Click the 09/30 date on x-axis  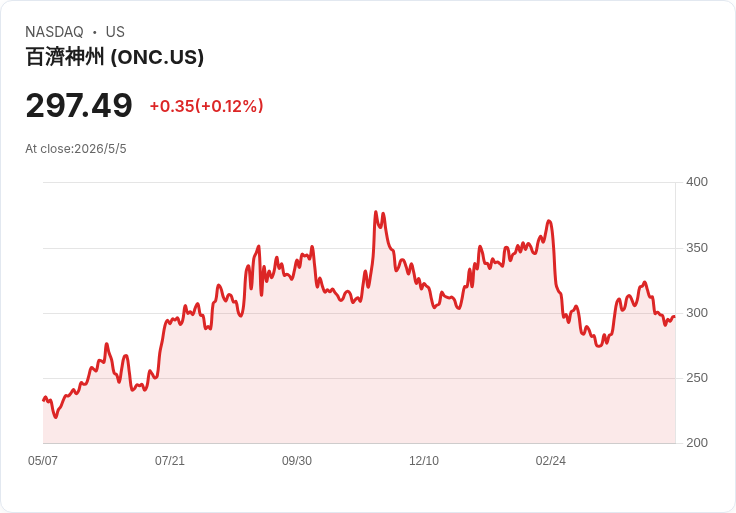[297, 460]
